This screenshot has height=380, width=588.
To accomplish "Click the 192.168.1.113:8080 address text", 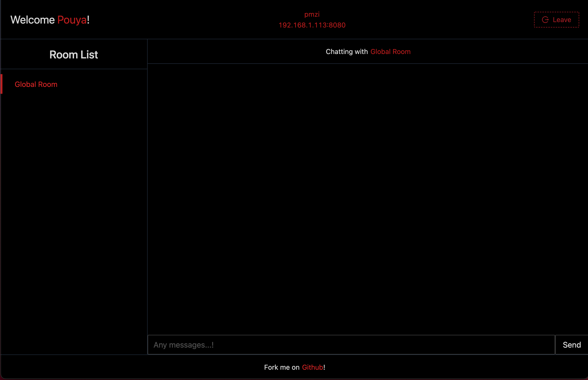I will coord(312,25).
